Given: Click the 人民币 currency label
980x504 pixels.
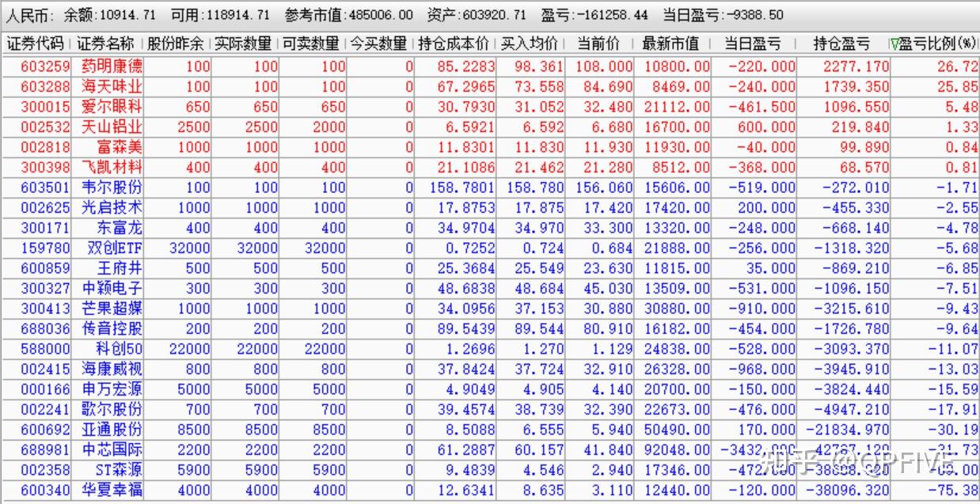Looking at the screenshot, I should click(30, 14).
